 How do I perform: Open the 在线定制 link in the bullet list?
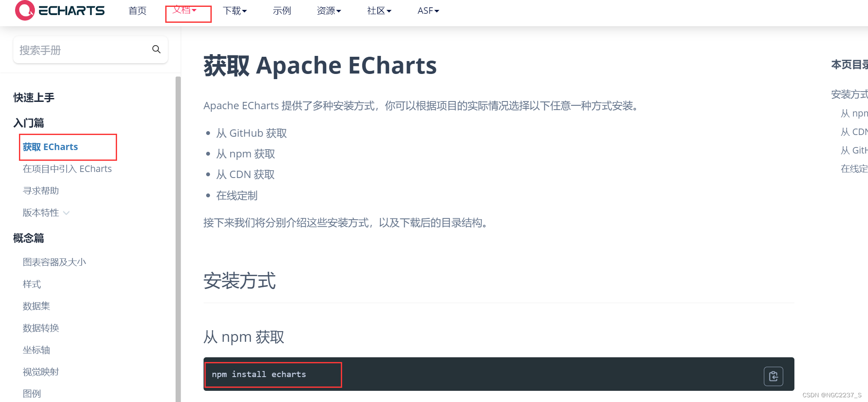(x=236, y=195)
